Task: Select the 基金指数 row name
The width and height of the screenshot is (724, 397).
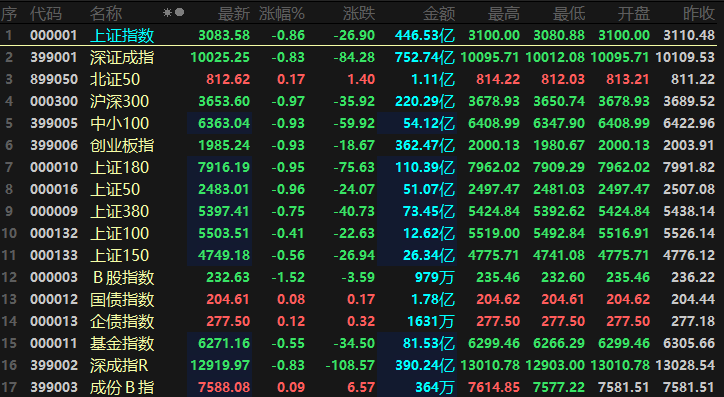Action: (122, 343)
